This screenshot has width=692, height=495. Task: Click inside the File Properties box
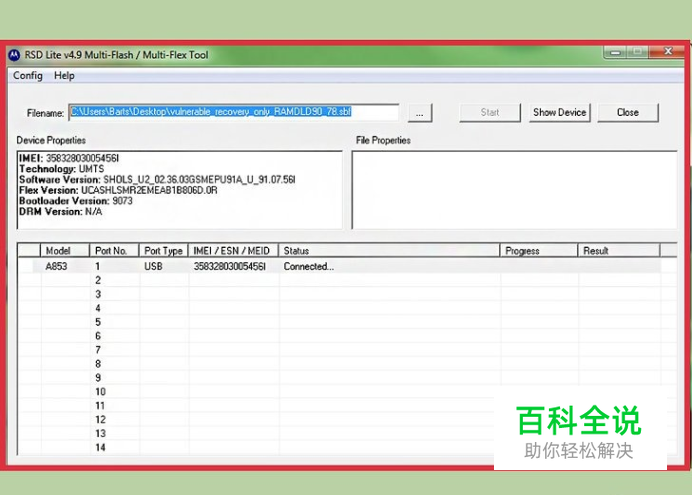(x=514, y=190)
